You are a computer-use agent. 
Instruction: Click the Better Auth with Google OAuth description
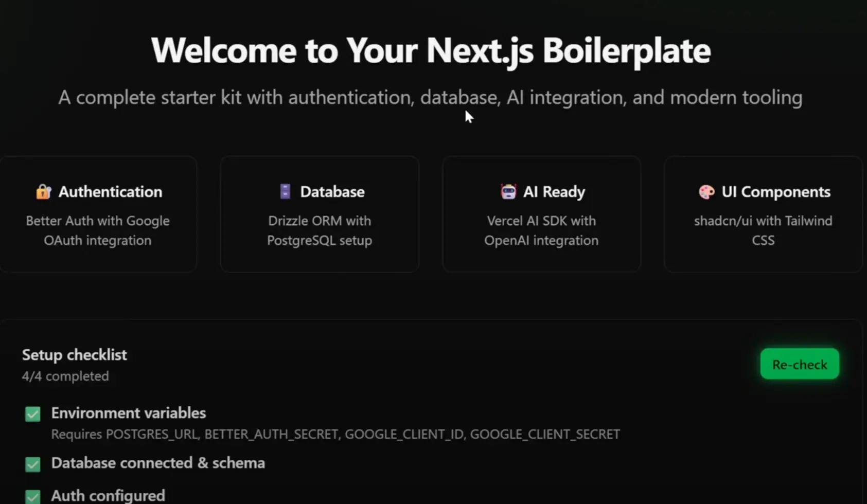[98, 230]
